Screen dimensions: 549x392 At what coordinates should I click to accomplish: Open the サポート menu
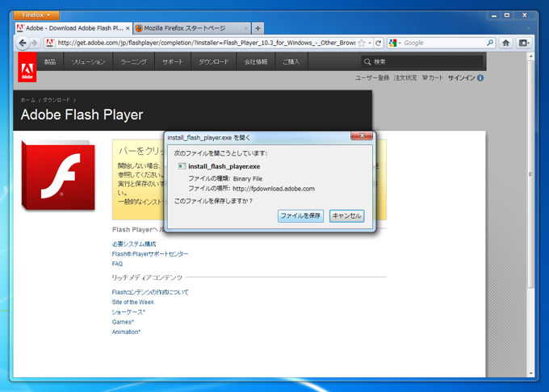(x=173, y=61)
